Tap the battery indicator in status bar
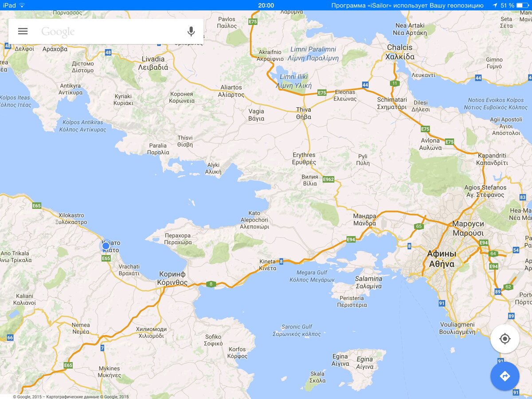532x399 pixels. pyautogui.click(x=522, y=5)
